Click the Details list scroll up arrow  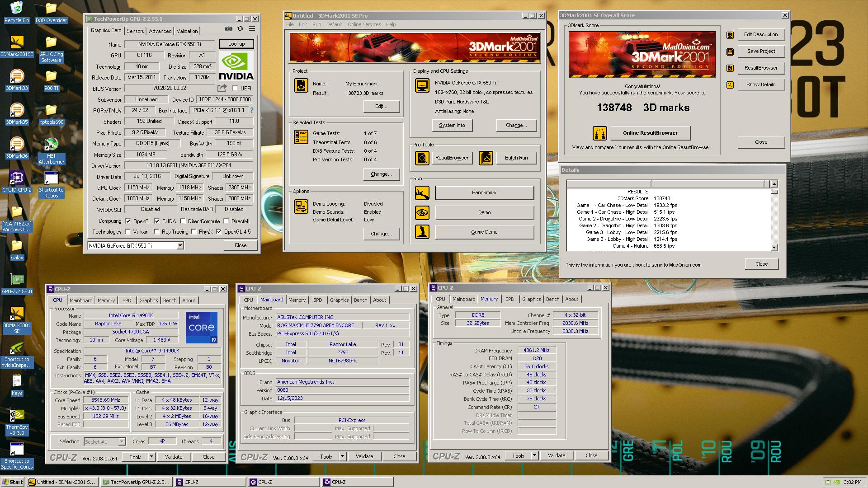(774, 184)
